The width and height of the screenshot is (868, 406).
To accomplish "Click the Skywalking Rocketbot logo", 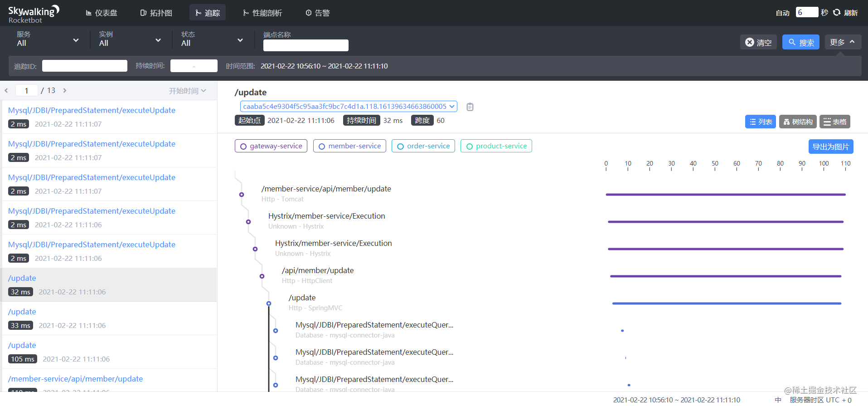I will (33, 14).
